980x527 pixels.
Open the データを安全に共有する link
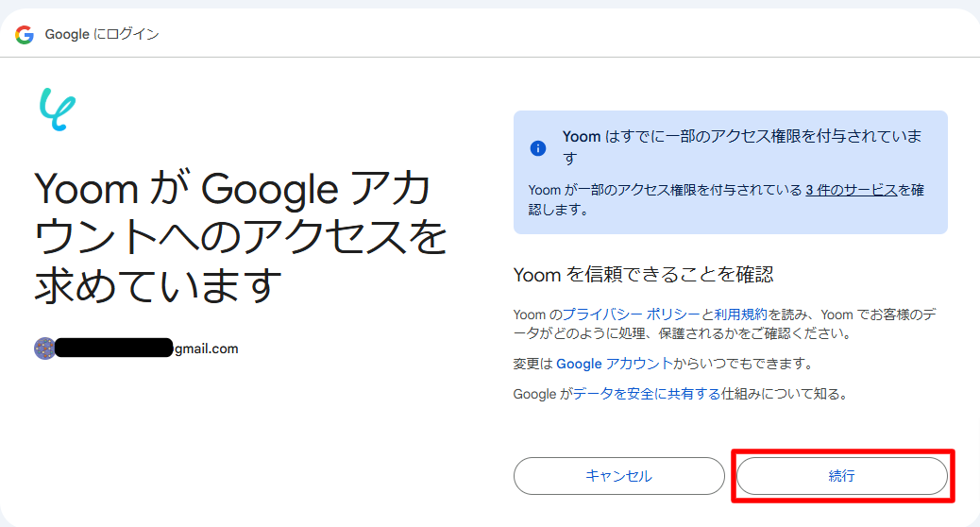point(647,394)
